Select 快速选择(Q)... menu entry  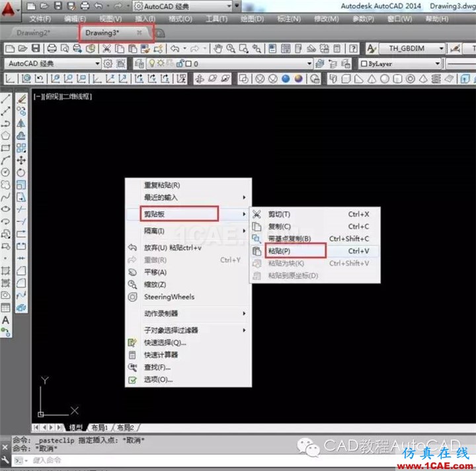coord(188,343)
